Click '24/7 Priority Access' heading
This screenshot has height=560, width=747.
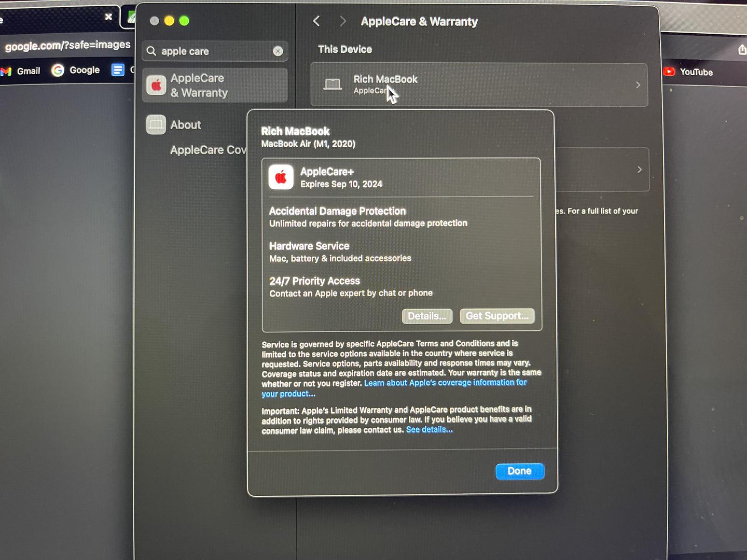[314, 281]
